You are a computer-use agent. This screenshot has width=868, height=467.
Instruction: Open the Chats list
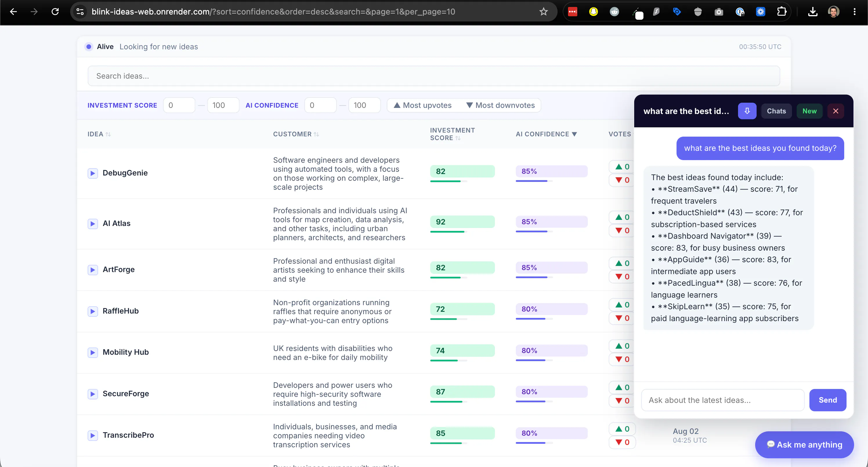pyautogui.click(x=776, y=111)
